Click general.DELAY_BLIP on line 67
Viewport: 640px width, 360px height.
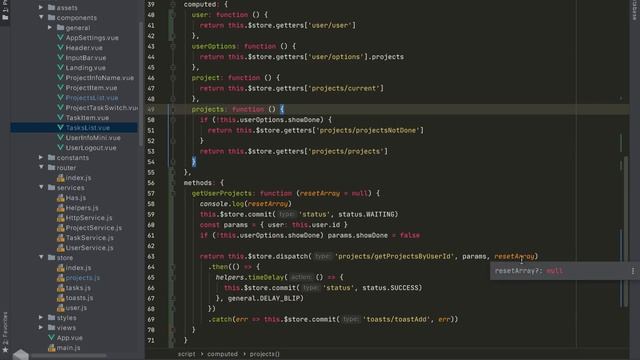(264, 298)
